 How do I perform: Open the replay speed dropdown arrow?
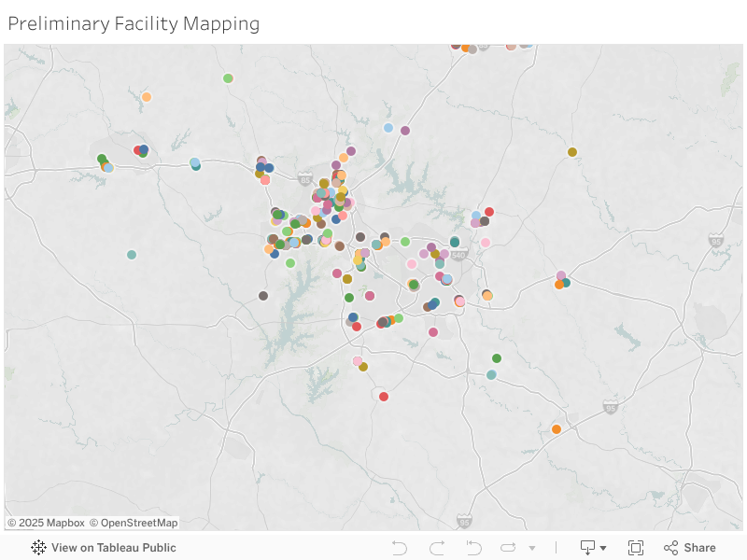(x=532, y=548)
